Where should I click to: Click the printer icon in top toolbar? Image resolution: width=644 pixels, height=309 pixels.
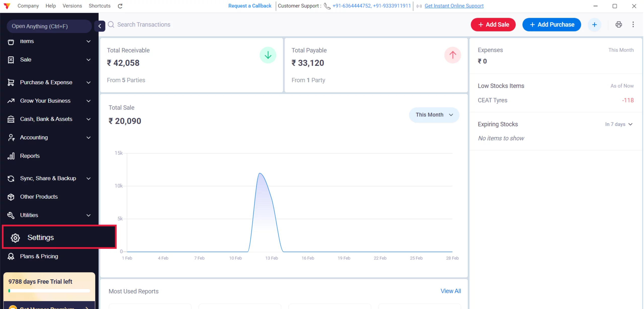(x=619, y=25)
